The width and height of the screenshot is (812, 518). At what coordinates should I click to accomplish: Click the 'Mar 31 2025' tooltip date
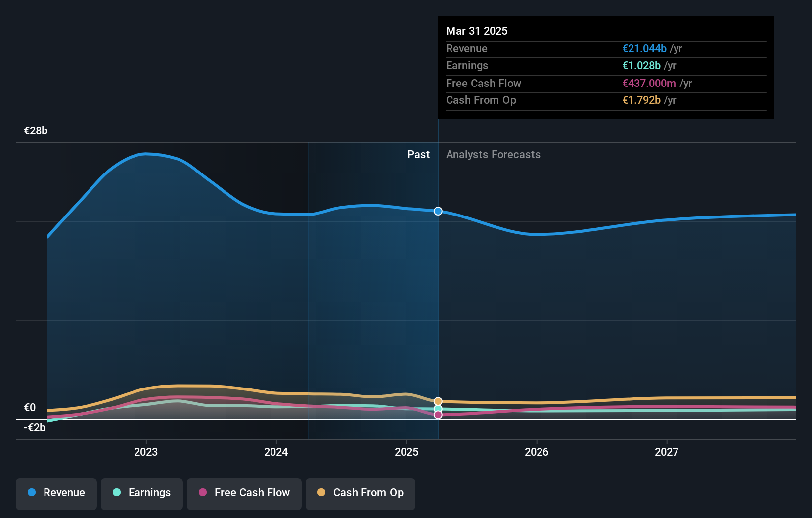pos(477,31)
